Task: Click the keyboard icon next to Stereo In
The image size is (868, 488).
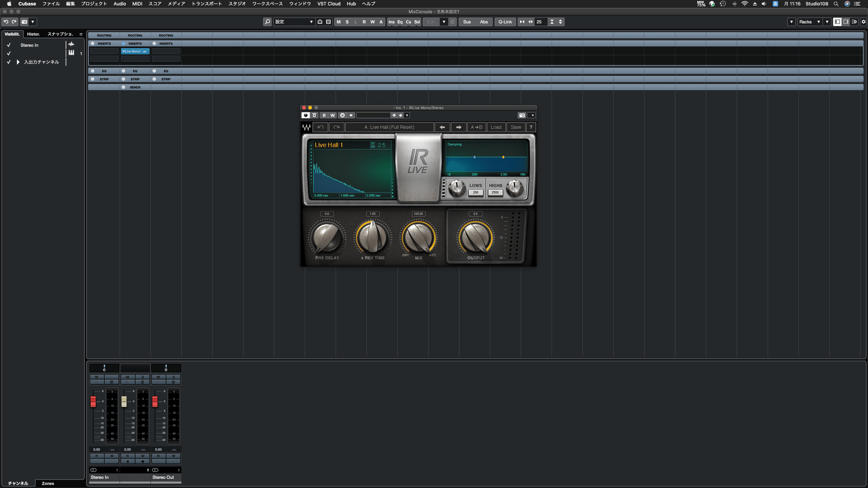Action: pyautogui.click(x=71, y=53)
